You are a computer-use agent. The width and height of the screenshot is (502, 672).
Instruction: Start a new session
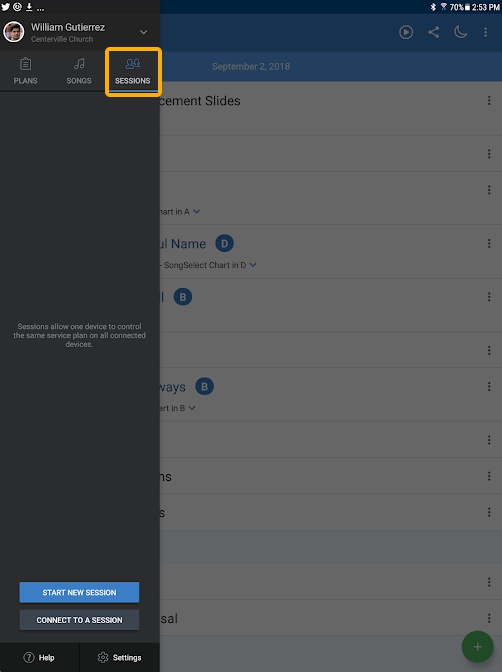click(79, 592)
